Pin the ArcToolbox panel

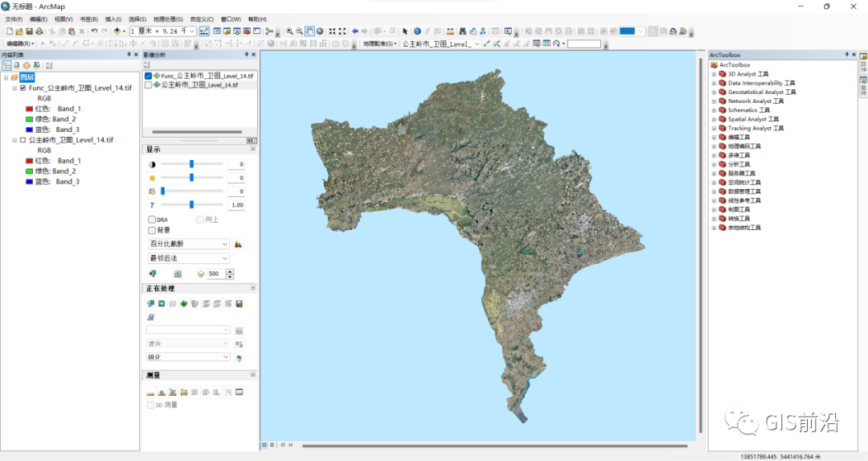tap(846, 55)
